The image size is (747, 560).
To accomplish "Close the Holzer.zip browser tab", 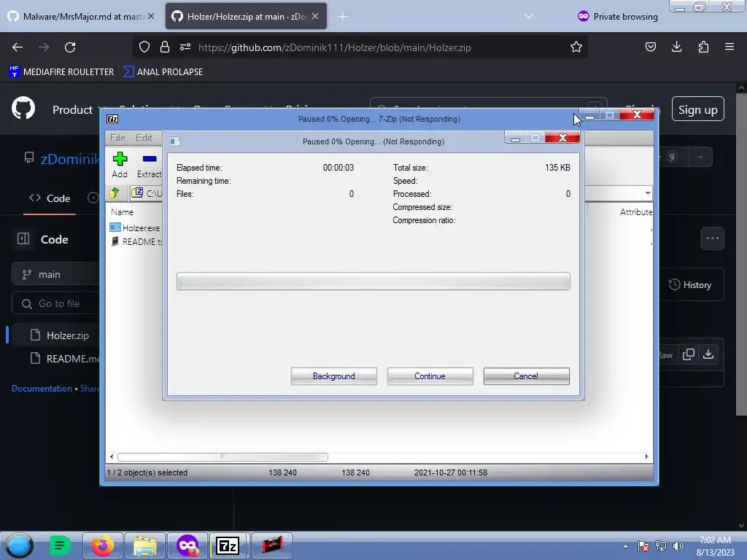I will coord(315,16).
